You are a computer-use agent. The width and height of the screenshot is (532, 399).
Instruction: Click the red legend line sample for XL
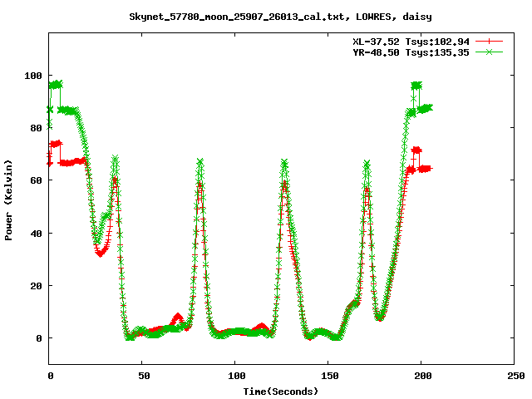(x=489, y=42)
